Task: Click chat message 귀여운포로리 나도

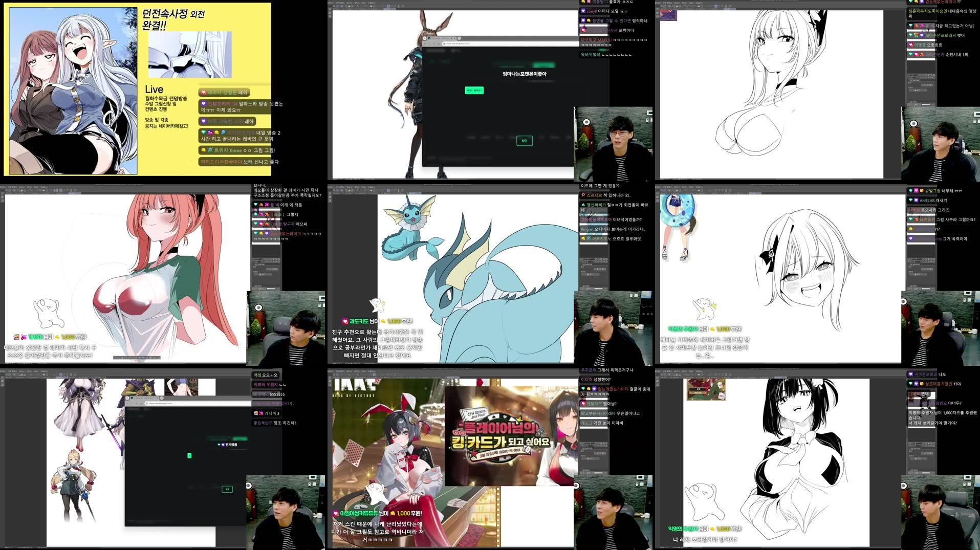Action: coord(927,375)
